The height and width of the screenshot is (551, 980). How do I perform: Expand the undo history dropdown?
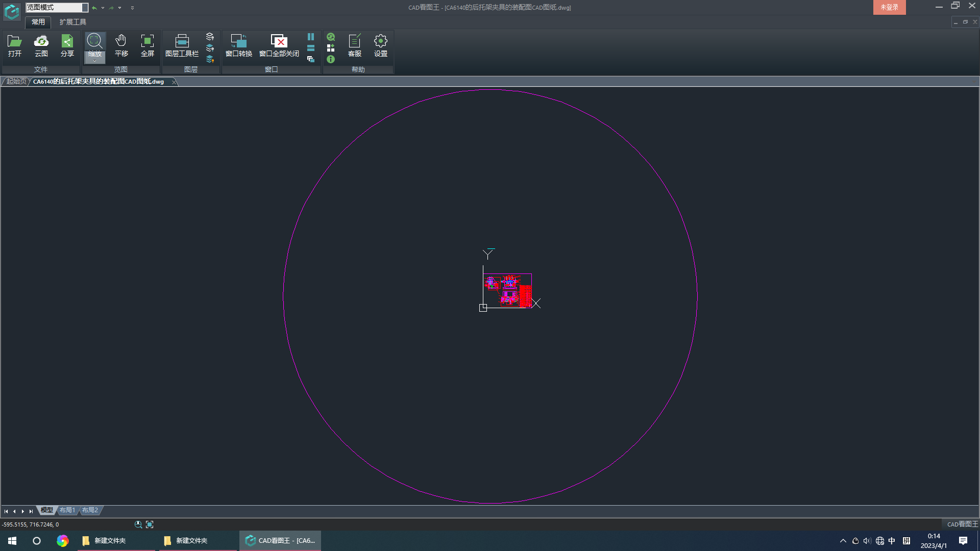103,8
